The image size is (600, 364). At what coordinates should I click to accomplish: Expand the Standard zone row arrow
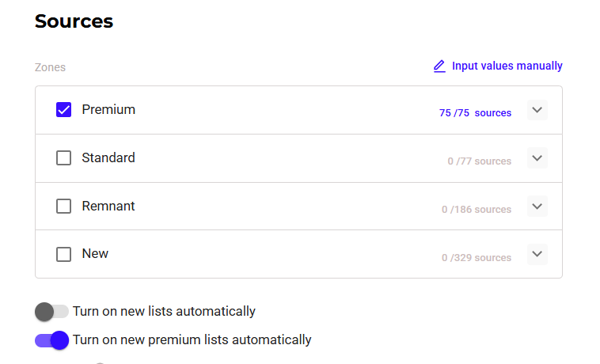tap(537, 158)
